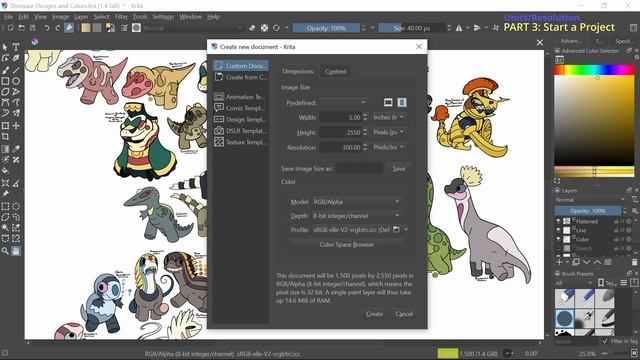Toggle visibility of Flattened layer
The image size is (640, 360).
[558, 221]
